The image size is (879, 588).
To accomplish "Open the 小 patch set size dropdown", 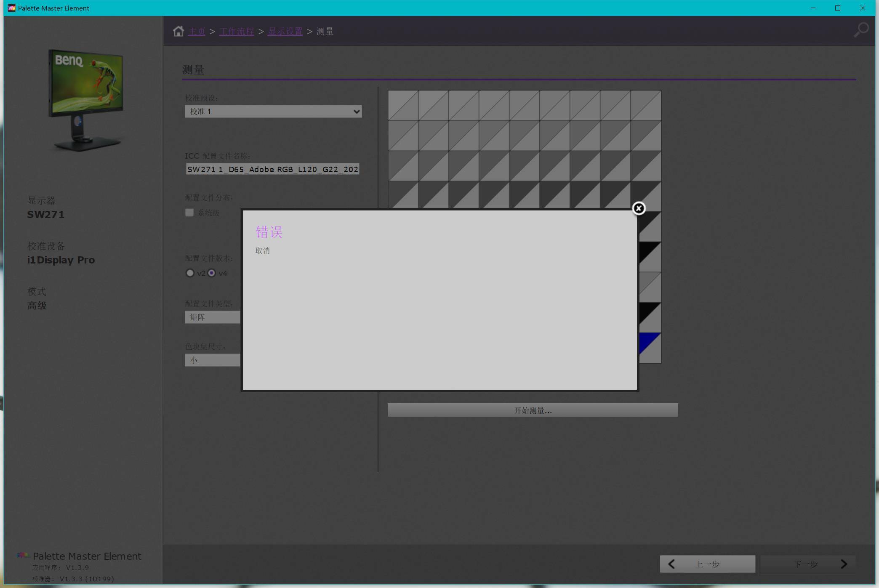I will [x=212, y=360].
